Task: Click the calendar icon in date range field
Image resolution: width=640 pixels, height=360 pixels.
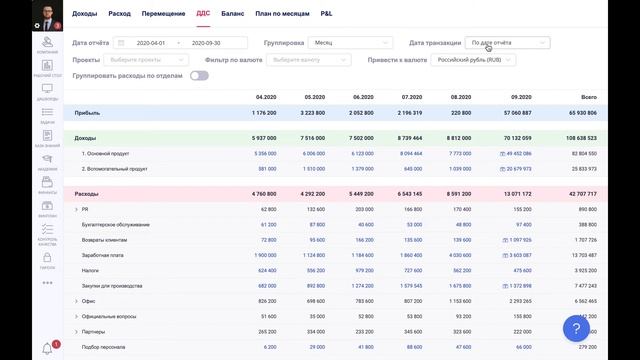Action: [x=121, y=43]
